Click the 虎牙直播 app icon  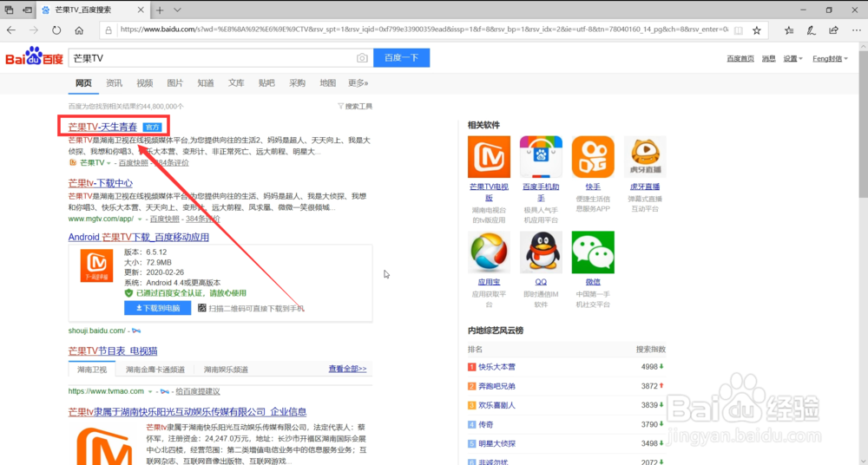645,157
